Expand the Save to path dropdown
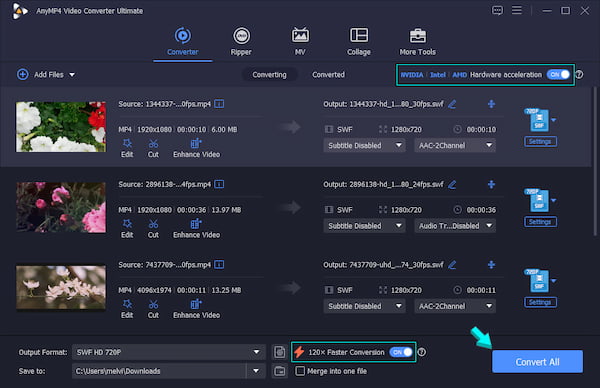 (x=256, y=371)
